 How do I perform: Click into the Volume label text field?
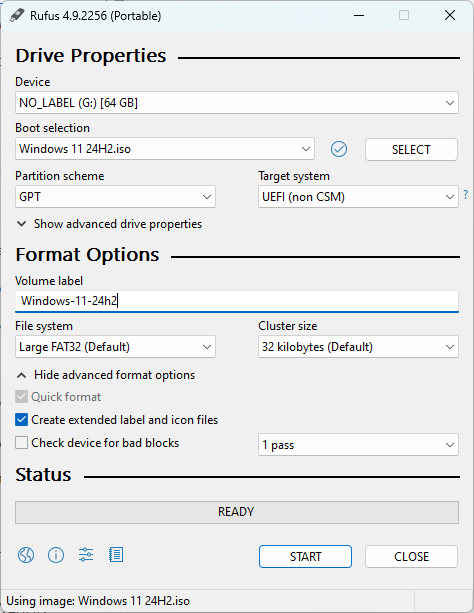237,301
